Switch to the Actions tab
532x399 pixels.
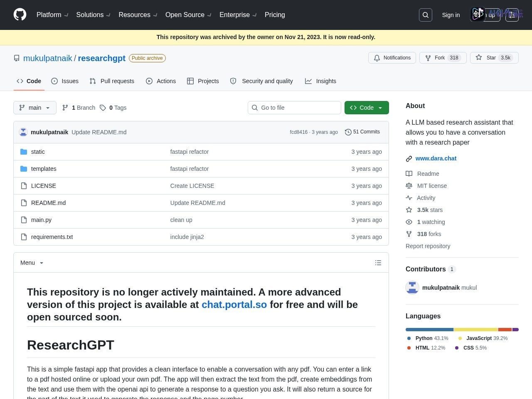click(161, 81)
